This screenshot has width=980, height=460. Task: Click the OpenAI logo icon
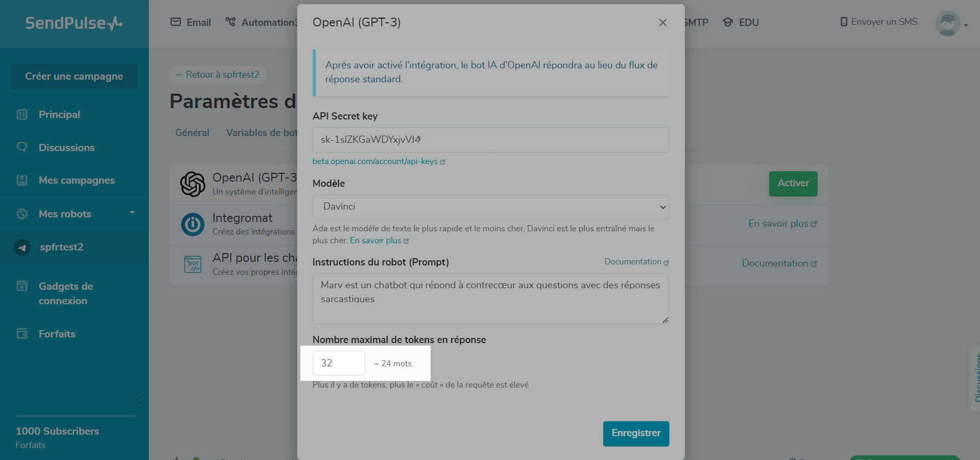(x=193, y=184)
